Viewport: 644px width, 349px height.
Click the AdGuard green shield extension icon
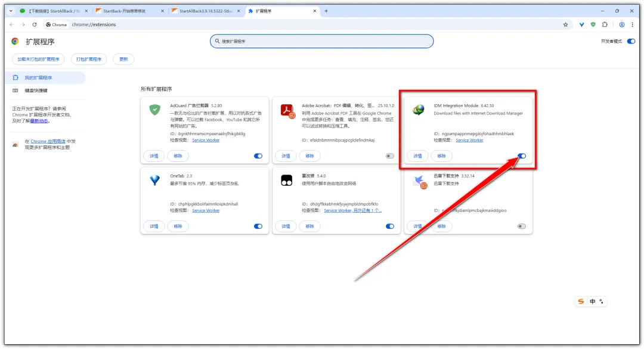coord(155,110)
